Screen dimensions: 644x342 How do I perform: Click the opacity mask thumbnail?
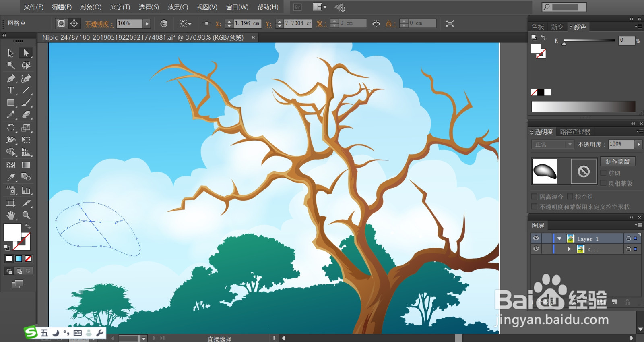pyautogui.click(x=584, y=172)
